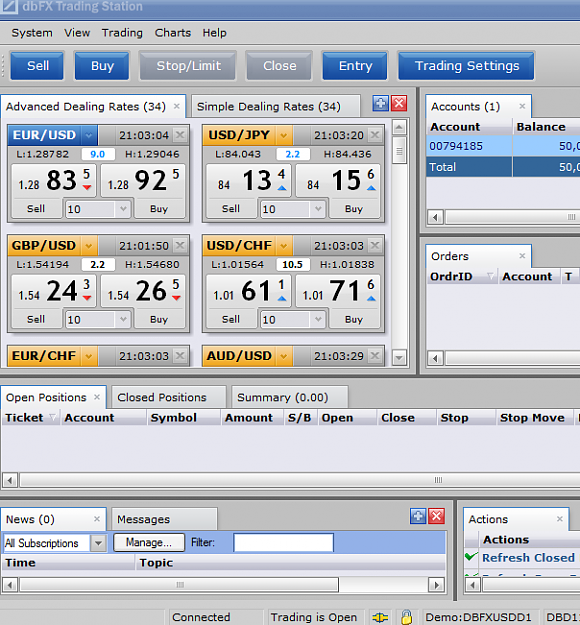
Task: Click the dbFX window icon in title bar
Action: click(x=9, y=6)
